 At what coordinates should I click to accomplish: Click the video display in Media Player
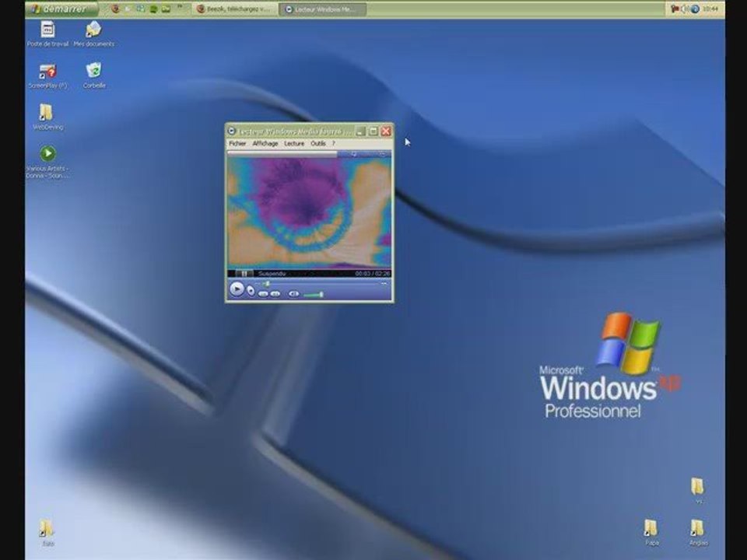coord(309,212)
